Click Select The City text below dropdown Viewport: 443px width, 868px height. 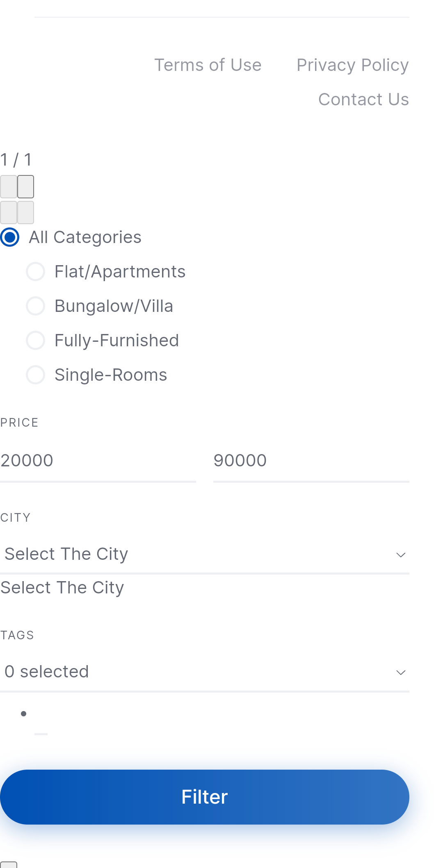(x=62, y=588)
